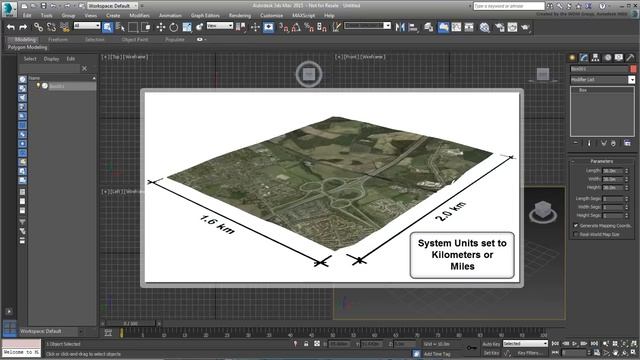Image resolution: width=640 pixels, height=360 pixels.
Task: Open the Schematic View icon
Action: coord(469,27)
